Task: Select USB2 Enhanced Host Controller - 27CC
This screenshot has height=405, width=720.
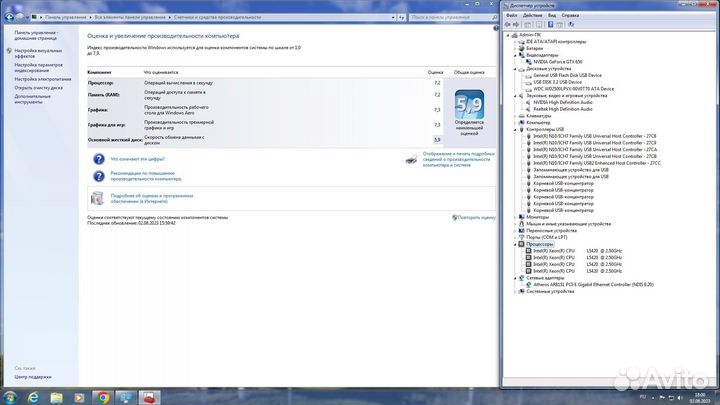Action: point(596,163)
